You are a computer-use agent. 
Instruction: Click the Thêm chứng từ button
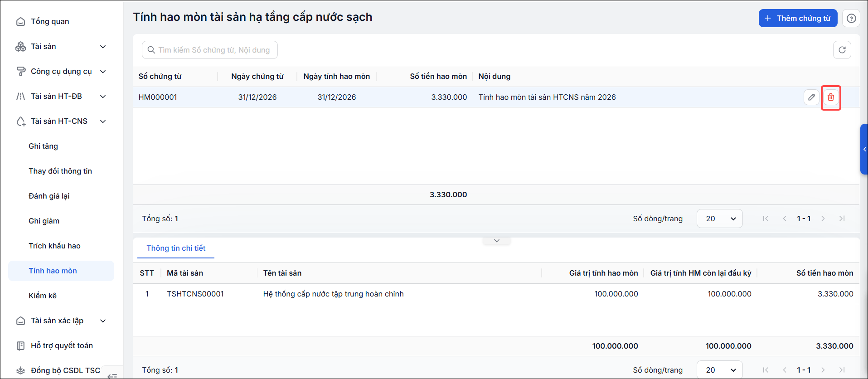coord(798,19)
